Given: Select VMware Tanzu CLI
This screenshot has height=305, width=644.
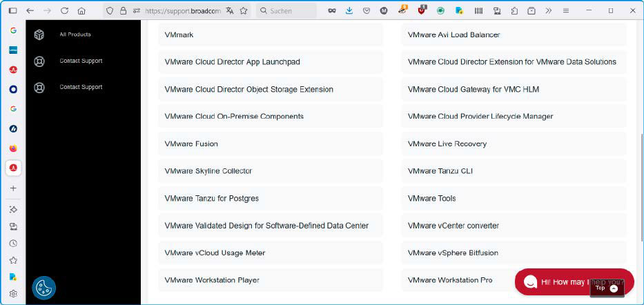Looking at the screenshot, I should pyautogui.click(x=514, y=171).
